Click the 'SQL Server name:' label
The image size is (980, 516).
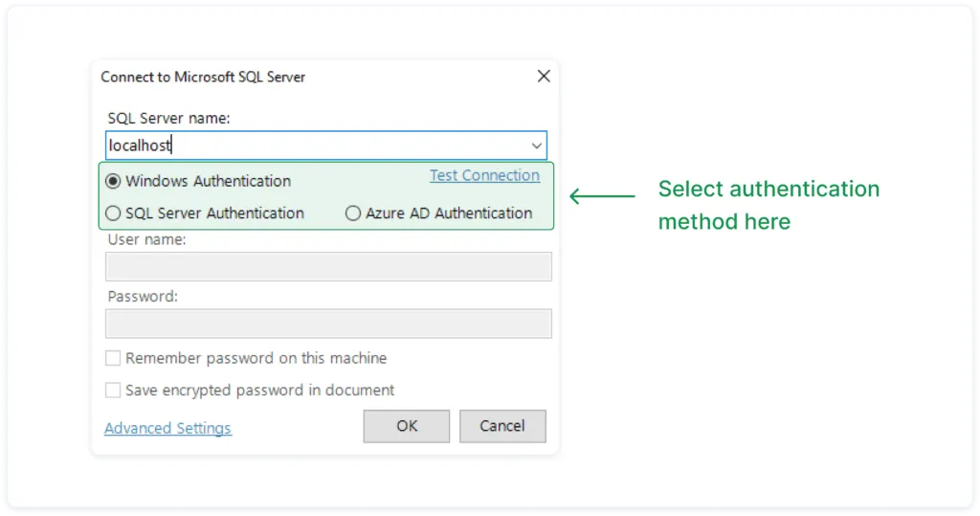(168, 119)
